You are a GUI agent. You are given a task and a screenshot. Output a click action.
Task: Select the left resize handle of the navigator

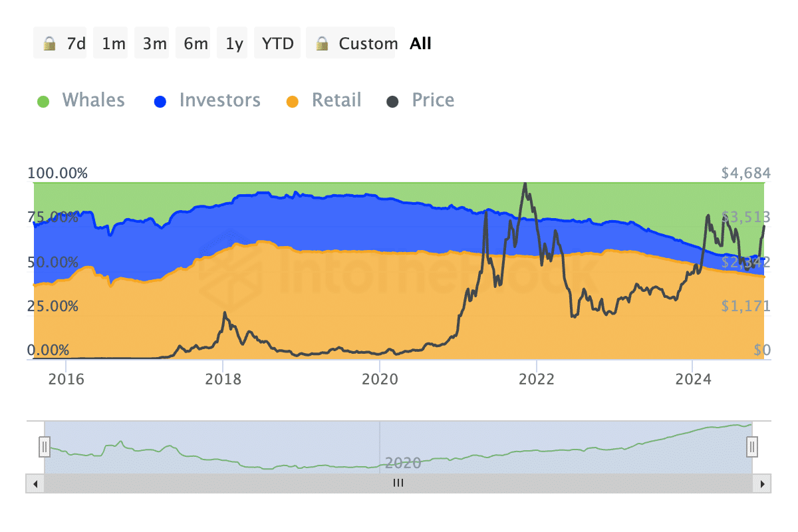click(x=44, y=448)
